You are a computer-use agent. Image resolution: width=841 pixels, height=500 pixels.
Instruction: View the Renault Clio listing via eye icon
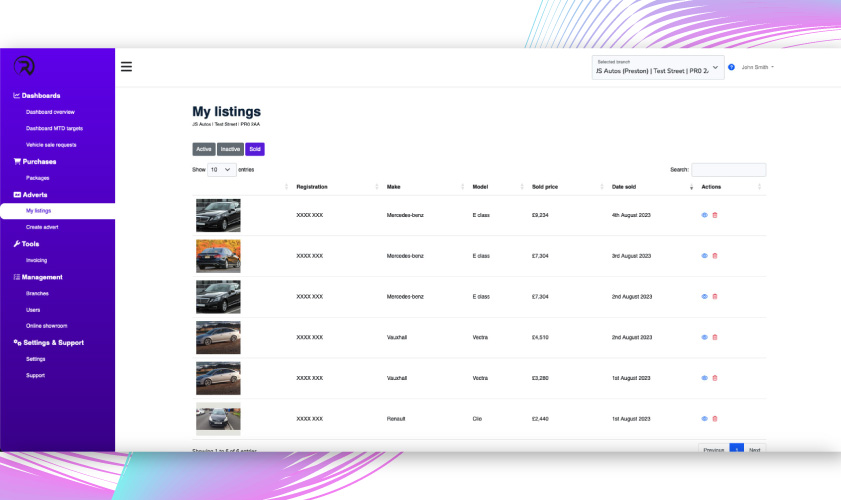704,418
